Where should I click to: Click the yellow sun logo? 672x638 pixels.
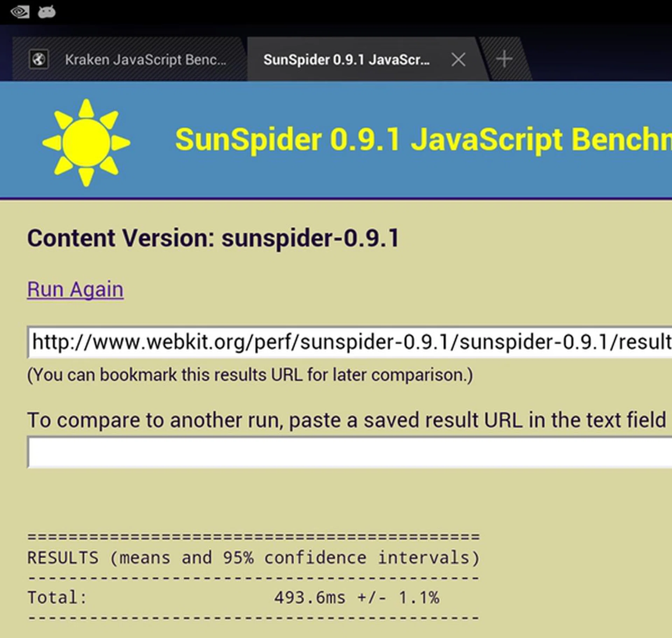(x=86, y=143)
